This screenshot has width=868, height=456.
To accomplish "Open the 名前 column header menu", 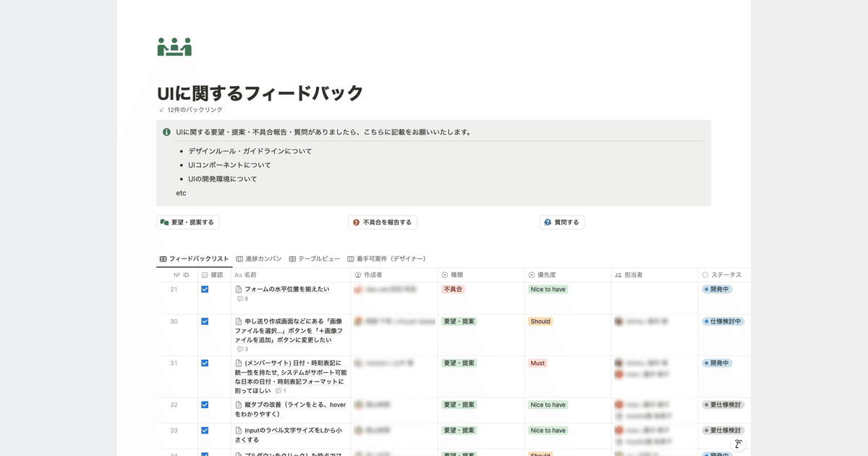I will tap(291, 275).
